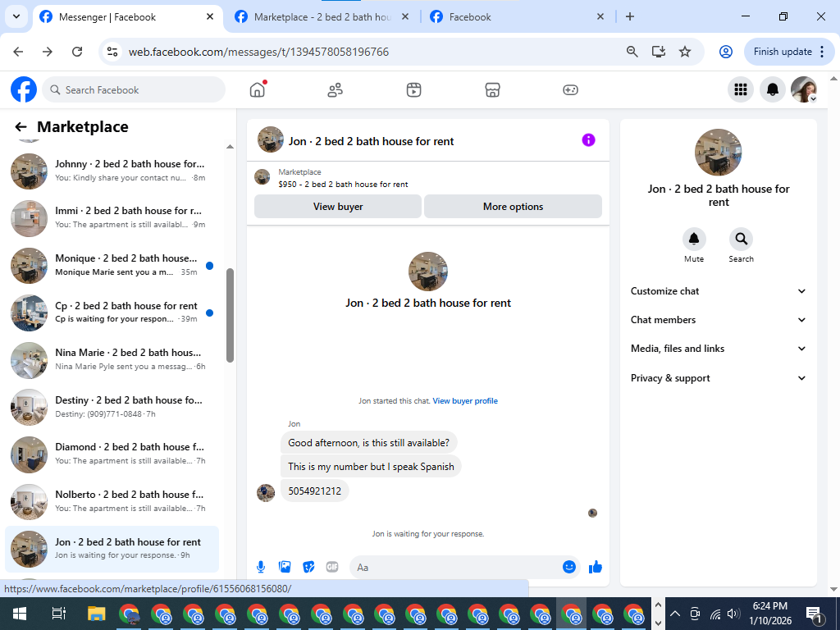Go to Home feed icon
Image resolution: width=840 pixels, height=630 pixels.
point(258,89)
